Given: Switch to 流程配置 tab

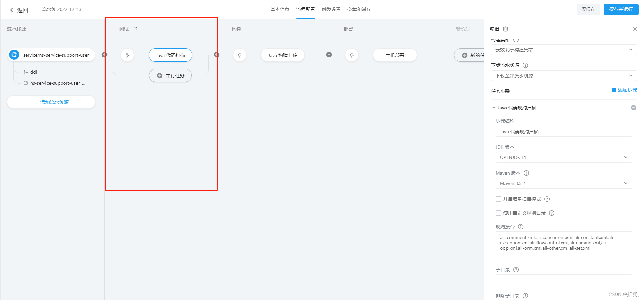Looking at the screenshot, I should point(306,9).
